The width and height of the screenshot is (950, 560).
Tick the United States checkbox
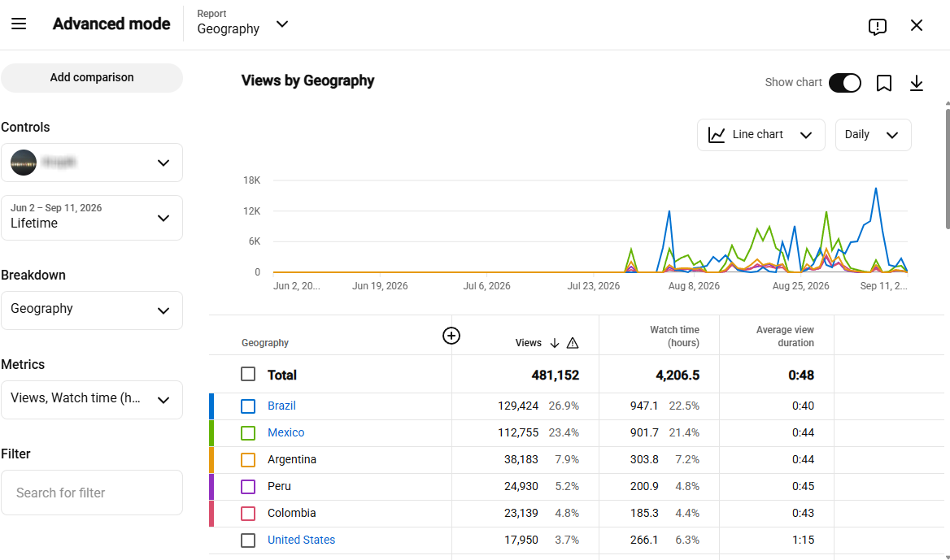(248, 540)
